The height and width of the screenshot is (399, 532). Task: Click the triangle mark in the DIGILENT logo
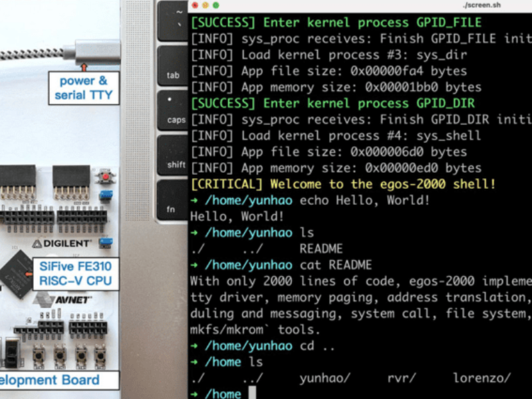pos(35,243)
